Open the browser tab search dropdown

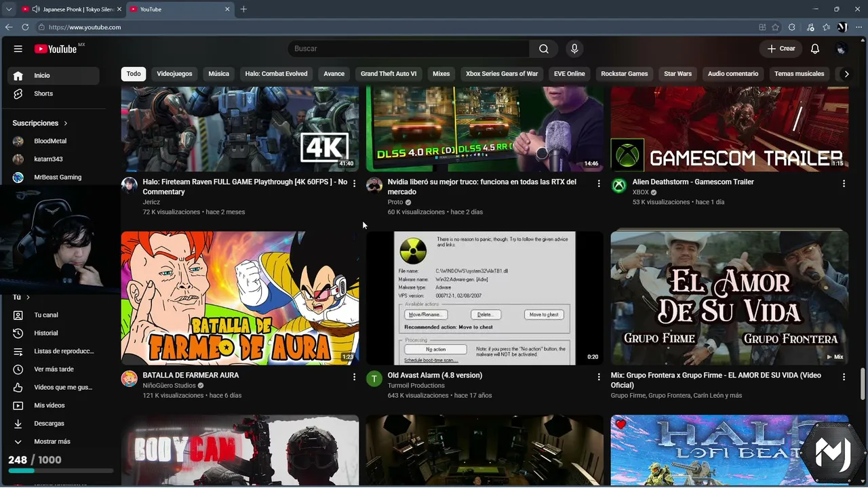[9, 9]
